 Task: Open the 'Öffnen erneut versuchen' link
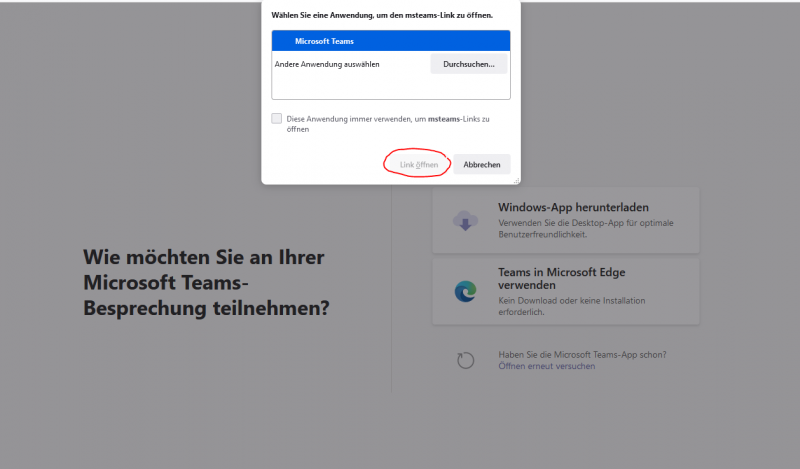(x=546, y=366)
